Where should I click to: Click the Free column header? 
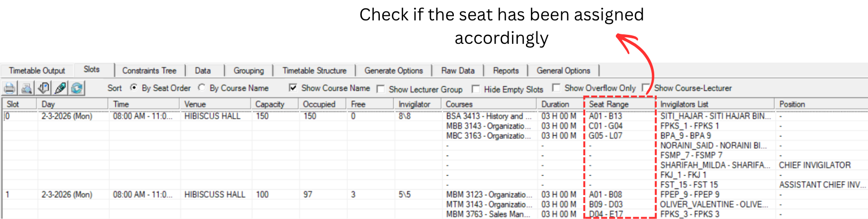[x=370, y=104]
